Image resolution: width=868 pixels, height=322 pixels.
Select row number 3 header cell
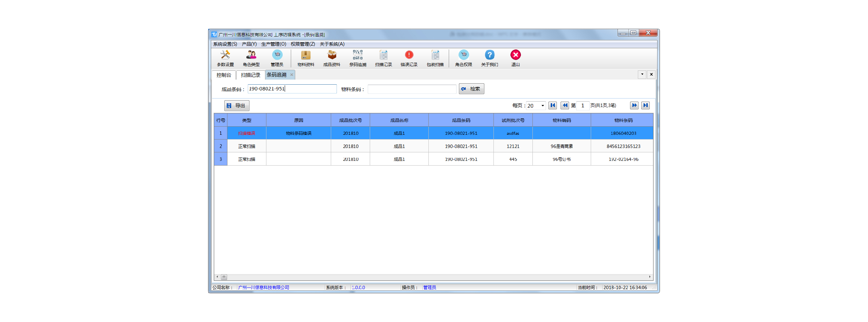coord(221,159)
